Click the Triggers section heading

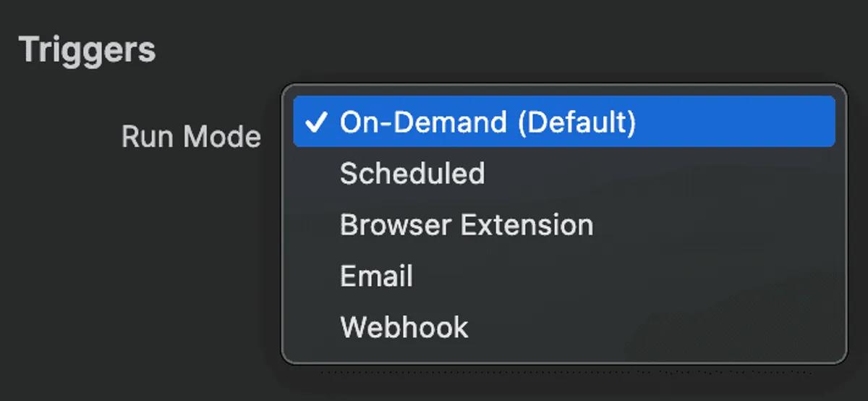tap(87, 50)
